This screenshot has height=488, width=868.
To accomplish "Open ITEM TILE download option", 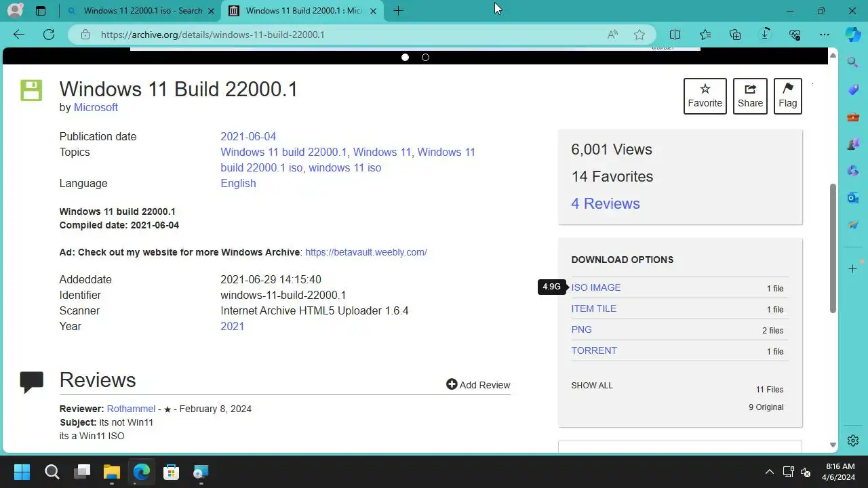I will point(593,308).
